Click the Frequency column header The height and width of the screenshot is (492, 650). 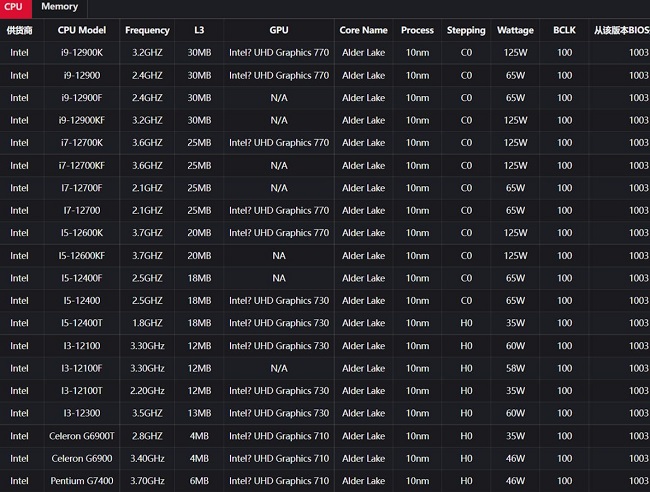click(147, 30)
